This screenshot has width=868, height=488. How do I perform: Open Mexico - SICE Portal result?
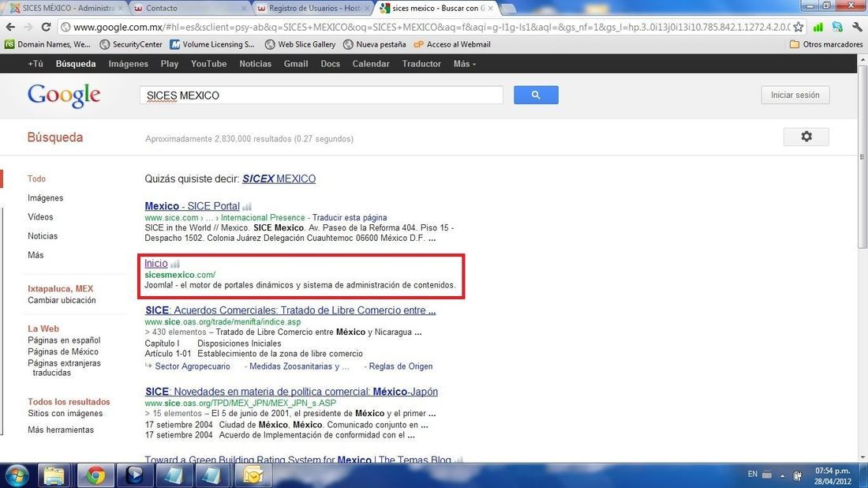pos(192,206)
